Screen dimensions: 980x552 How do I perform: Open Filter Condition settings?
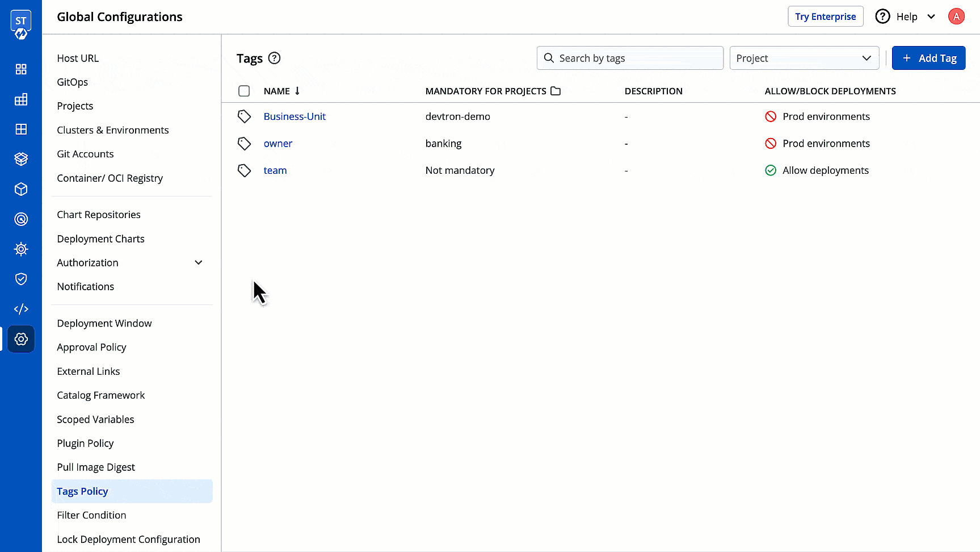[x=91, y=515]
